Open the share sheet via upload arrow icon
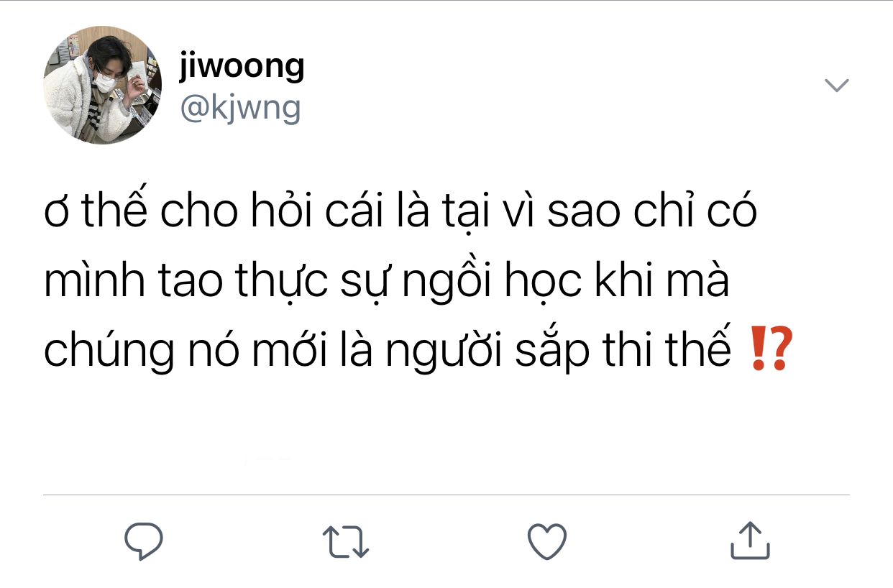This screenshot has width=893, height=588. pyautogui.click(x=751, y=541)
